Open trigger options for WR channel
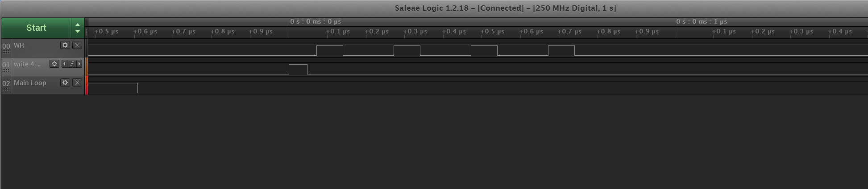Image resolution: width=868 pixels, height=189 pixels. tap(77, 45)
